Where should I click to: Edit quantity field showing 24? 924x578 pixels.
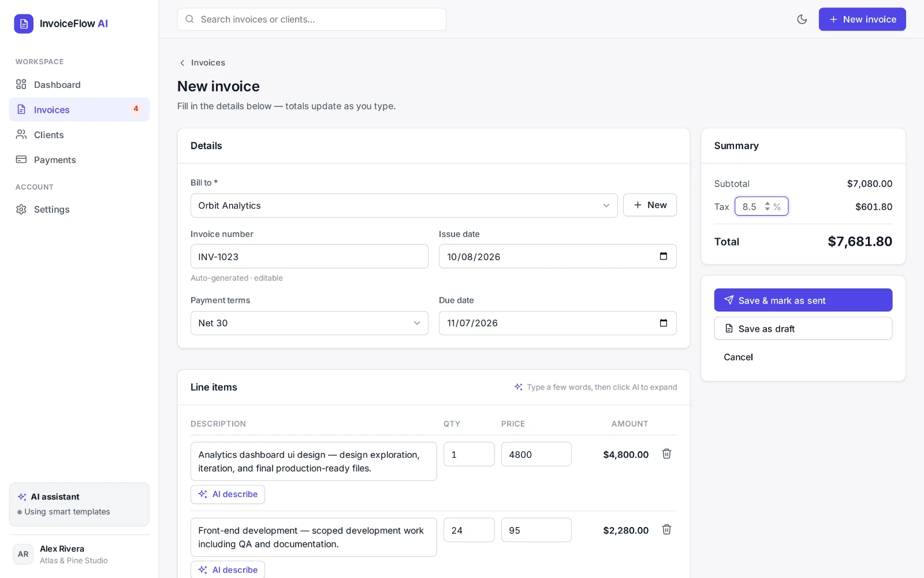pos(469,530)
